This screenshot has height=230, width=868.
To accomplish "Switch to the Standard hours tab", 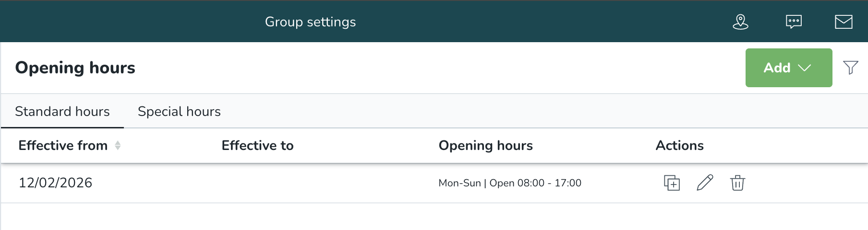I will [62, 112].
